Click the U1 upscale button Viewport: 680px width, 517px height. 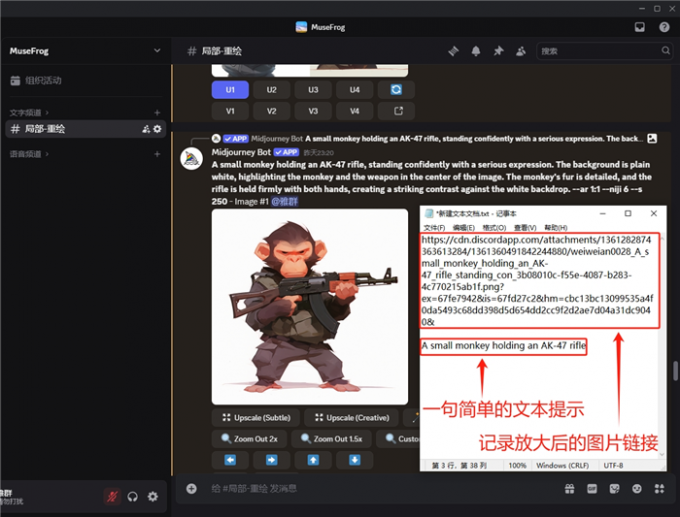pos(230,90)
